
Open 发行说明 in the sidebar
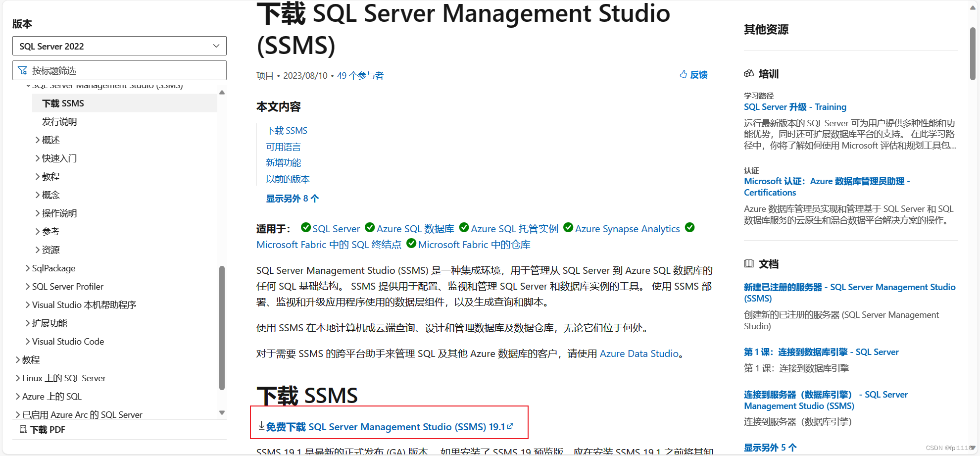pyautogui.click(x=59, y=122)
